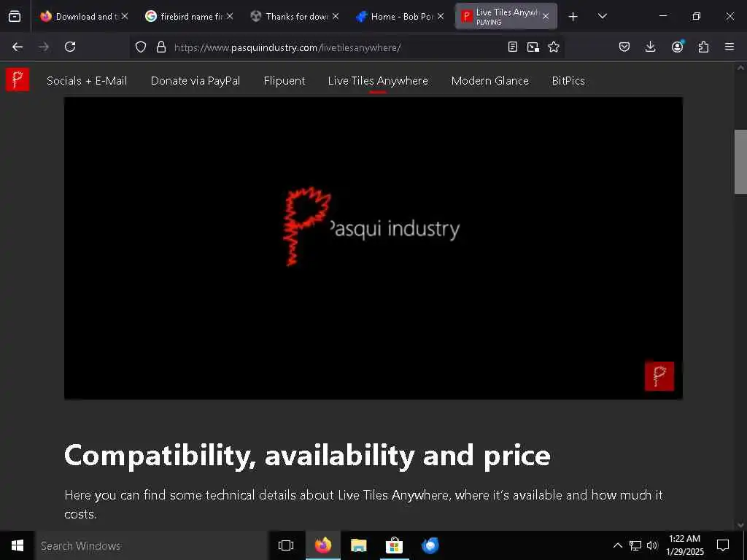Image resolution: width=747 pixels, height=560 pixels.
Task: Save page to Pocket
Action: pos(624,47)
